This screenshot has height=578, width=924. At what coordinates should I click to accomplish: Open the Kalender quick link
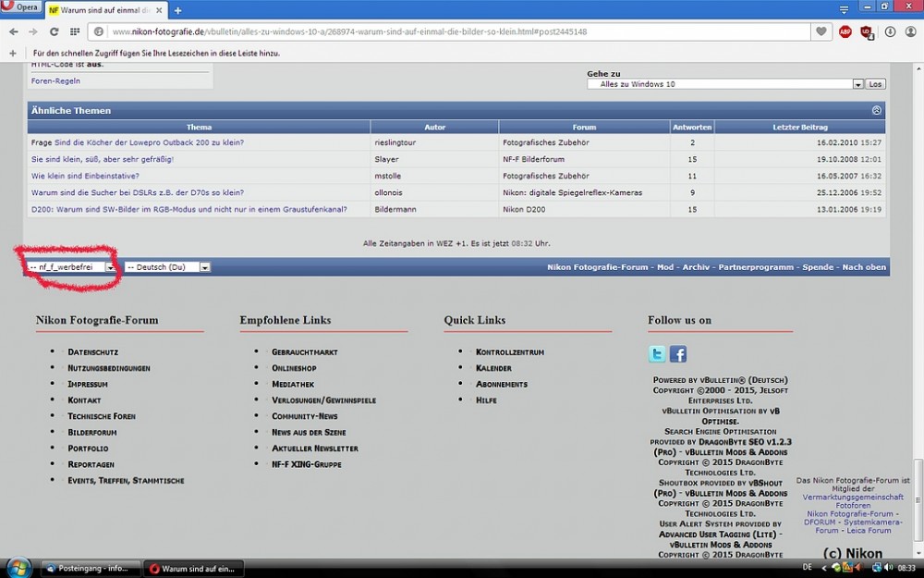pos(493,368)
